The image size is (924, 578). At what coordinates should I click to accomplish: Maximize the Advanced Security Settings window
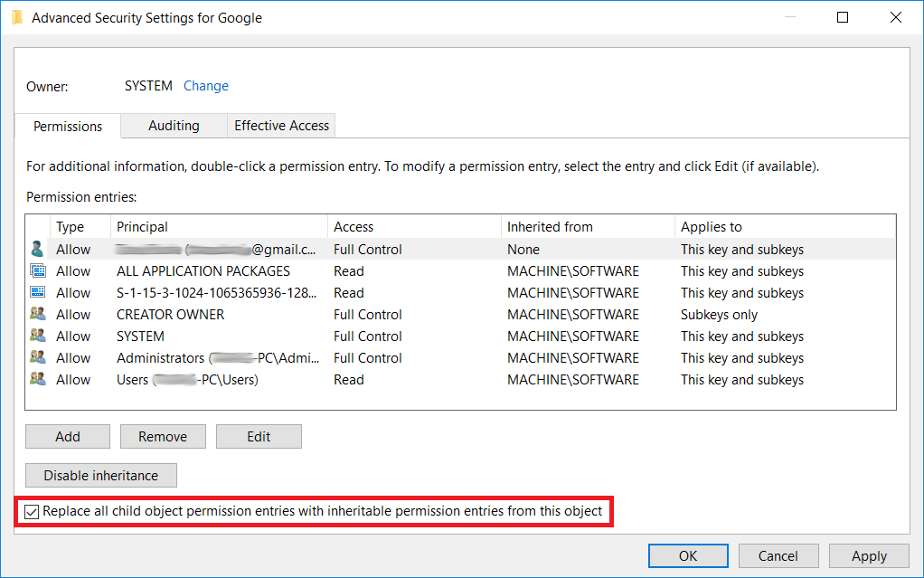(x=843, y=17)
